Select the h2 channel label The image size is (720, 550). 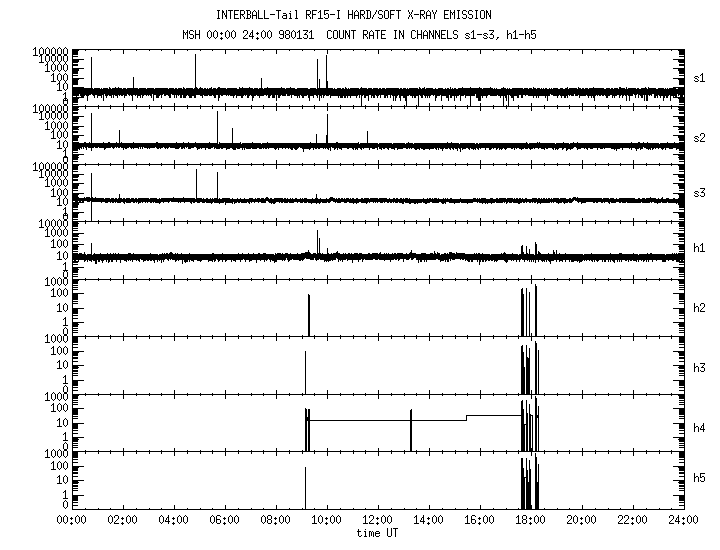[699, 309]
